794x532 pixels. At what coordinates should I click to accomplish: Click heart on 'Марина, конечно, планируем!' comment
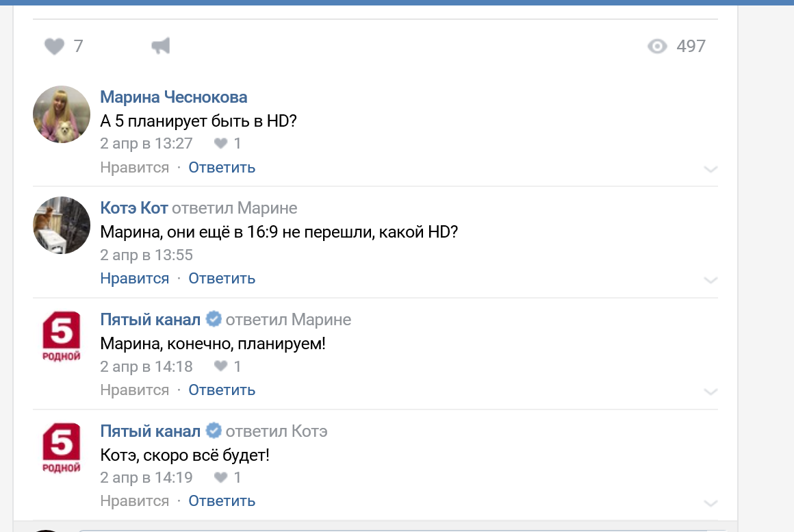pos(220,366)
